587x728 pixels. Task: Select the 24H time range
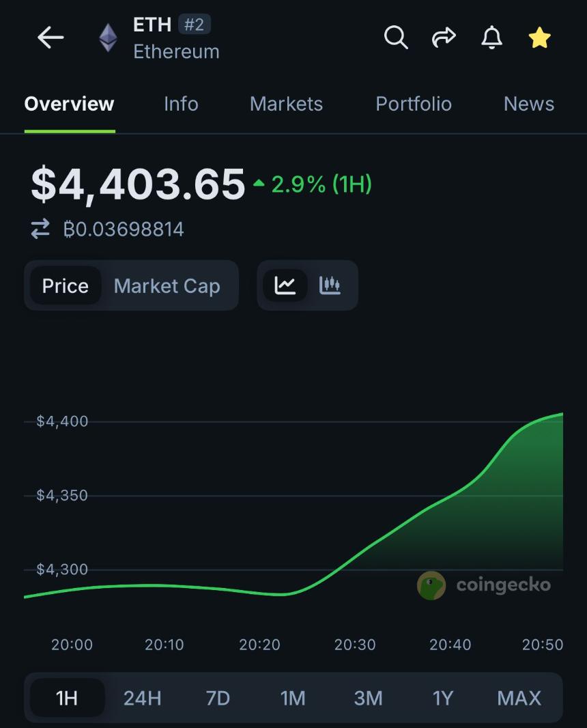(142, 699)
